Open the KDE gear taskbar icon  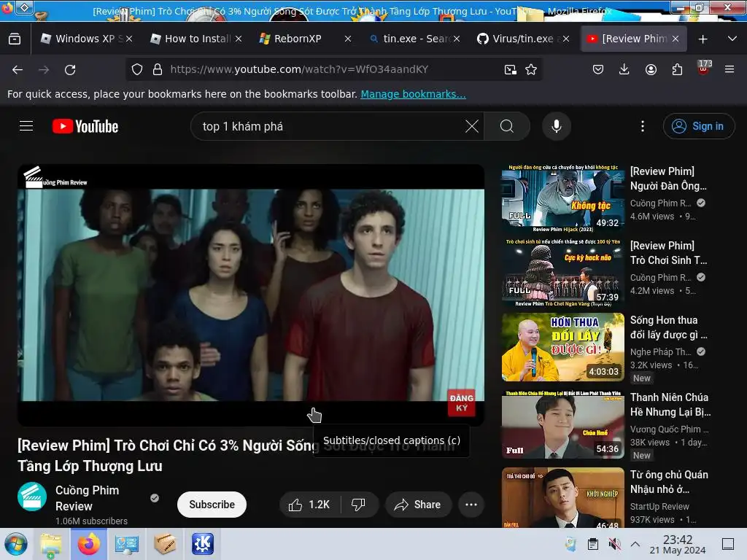(203, 544)
